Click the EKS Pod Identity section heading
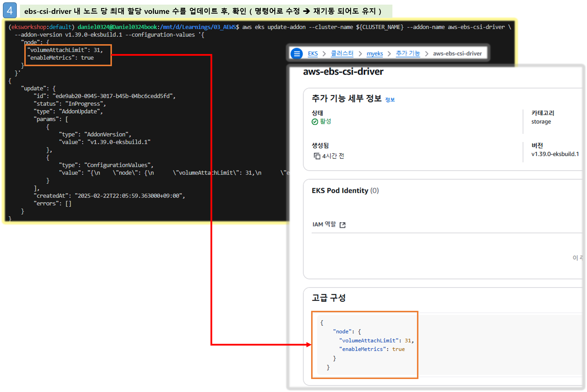The width and height of the screenshot is (587, 392). pyautogui.click(x=340, y=191)
